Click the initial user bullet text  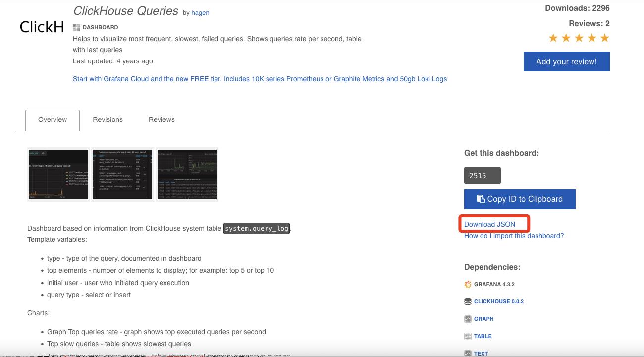118,283
